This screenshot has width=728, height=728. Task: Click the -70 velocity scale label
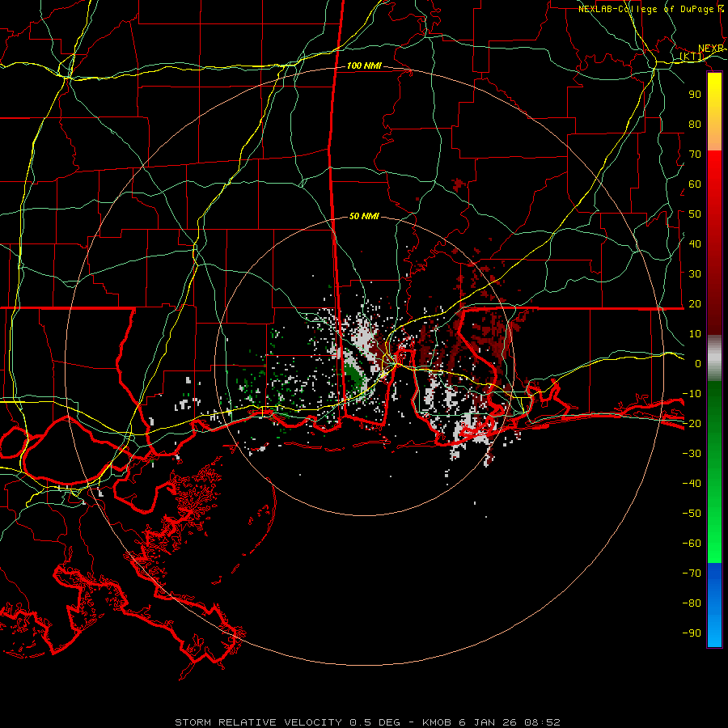692,574
